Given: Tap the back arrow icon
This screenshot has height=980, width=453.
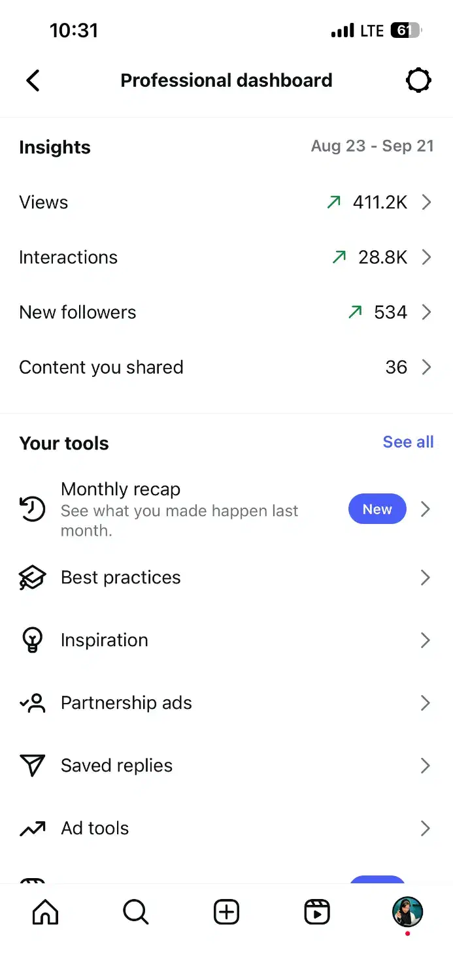Looking at the screenshot, I should [x=33, y=81].
